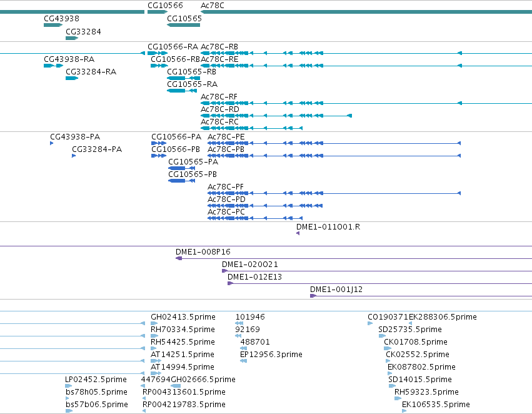Select the Ac78C gene label
The width and height of the screenshot is (532, 414).
click(x=213, y=6)
